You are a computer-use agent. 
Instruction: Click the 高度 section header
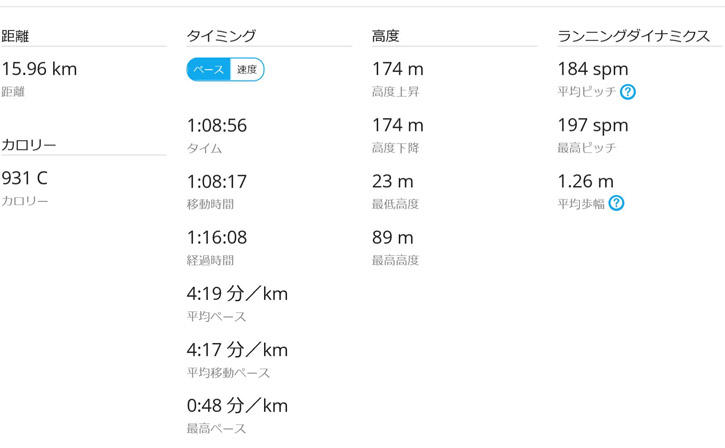(385, 36)
